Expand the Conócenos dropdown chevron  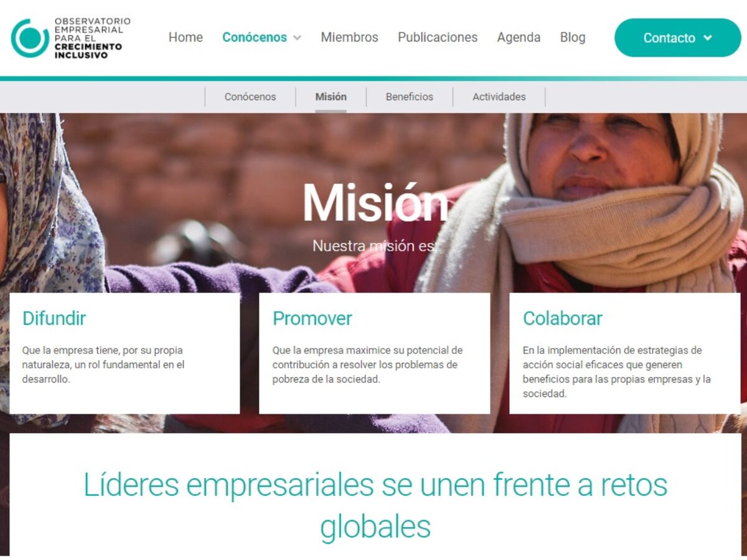(297, 38)
